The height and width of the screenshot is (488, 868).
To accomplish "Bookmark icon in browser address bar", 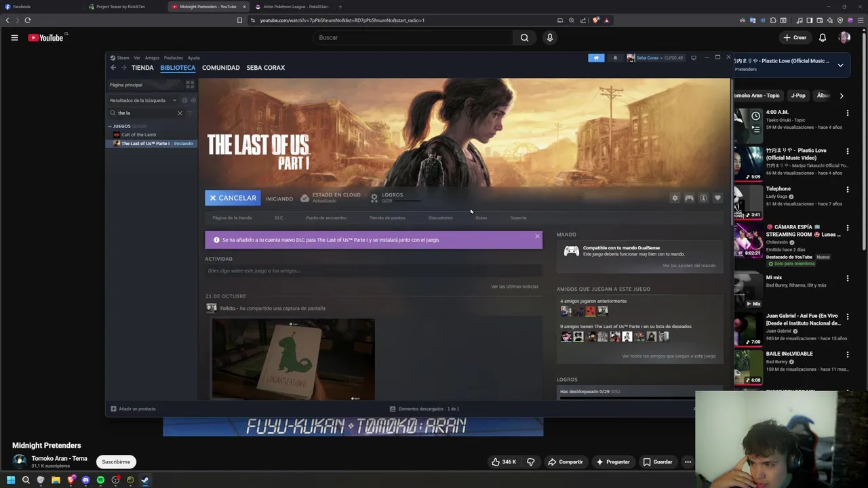I will 239,20.
